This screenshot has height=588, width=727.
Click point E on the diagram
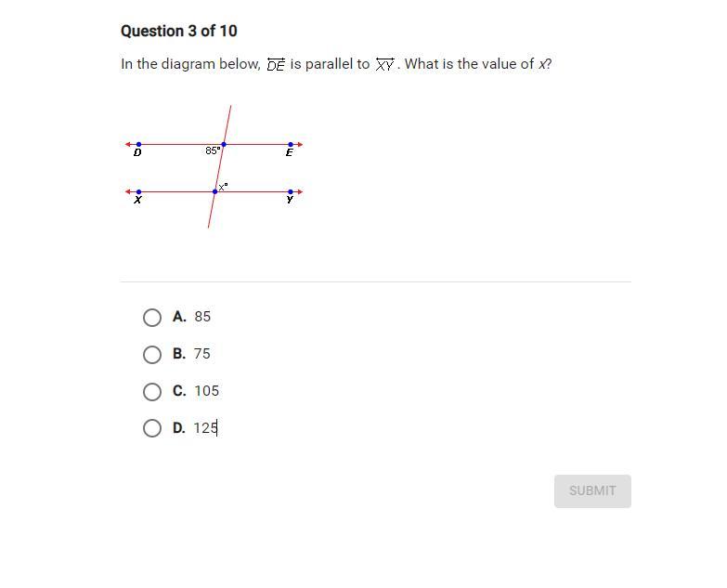tap(291, 145)
